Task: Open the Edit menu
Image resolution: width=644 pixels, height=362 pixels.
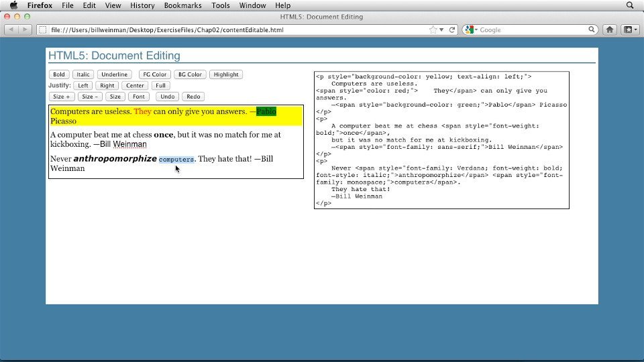Action: point(89,5)
